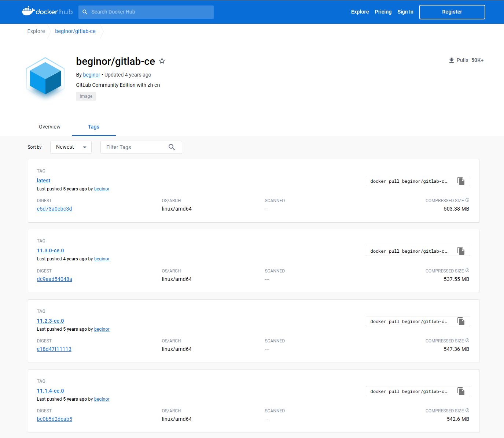This screenshot has width=504, height=438.
Task: Click compressed size info icon for latest
Action: (x=467, y=200)
